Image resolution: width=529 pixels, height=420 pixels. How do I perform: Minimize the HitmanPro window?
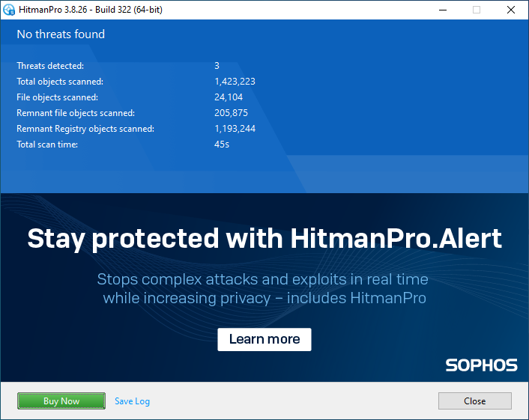[442, 10]
